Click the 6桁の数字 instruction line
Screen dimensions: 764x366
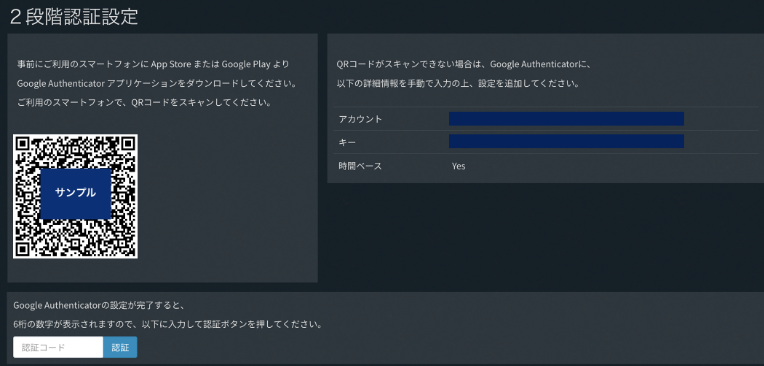(x=168, y=324)
